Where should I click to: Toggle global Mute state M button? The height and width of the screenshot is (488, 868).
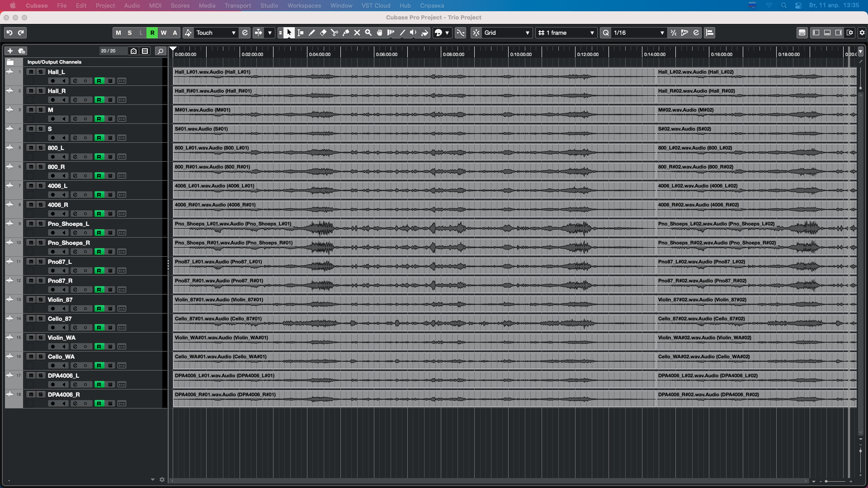click(118, 33)
